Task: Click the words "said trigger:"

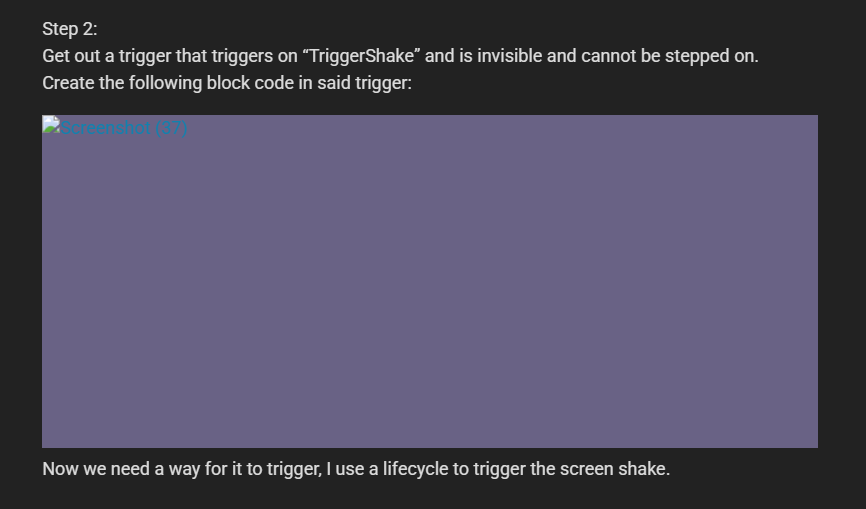Action: pyautogui.click(x=364, y=83)
